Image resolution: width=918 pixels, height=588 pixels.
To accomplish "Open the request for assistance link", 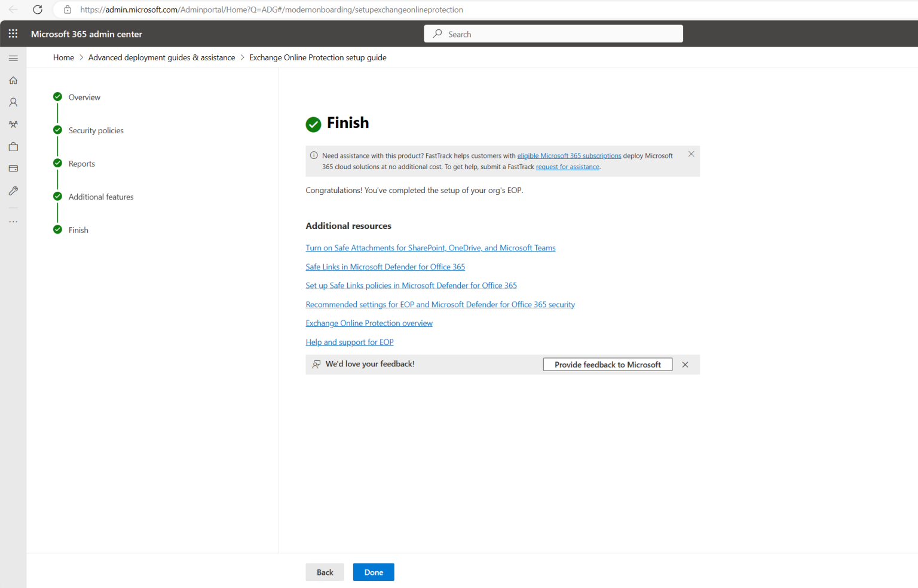I will [567, 167].
